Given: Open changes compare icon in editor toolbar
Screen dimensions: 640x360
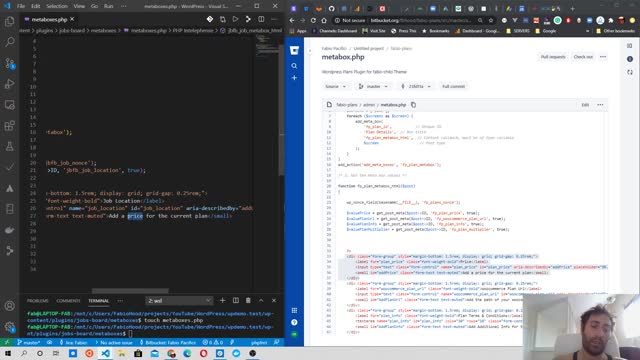Looking at the screenshot, I should click(222, 19).
